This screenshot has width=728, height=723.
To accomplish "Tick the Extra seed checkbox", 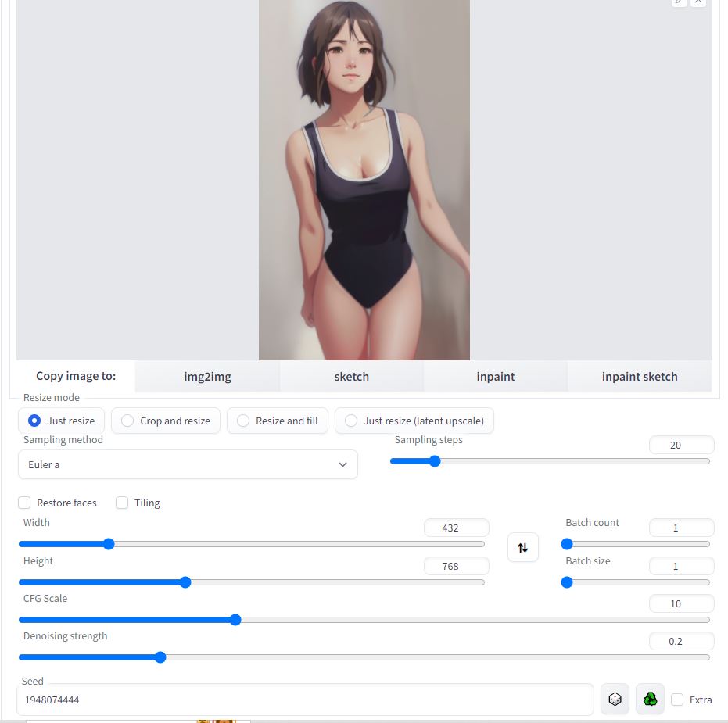I will click(677, 700).
